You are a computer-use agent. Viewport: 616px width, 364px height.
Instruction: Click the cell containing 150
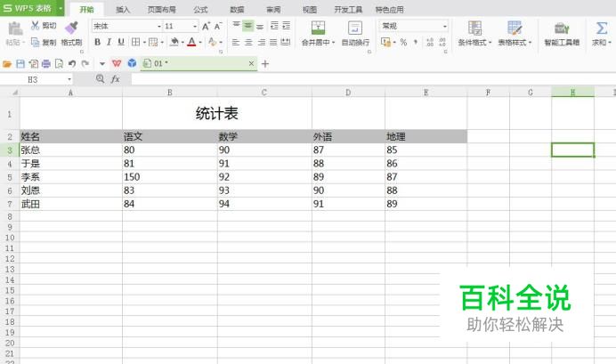(x=170, y=177)
